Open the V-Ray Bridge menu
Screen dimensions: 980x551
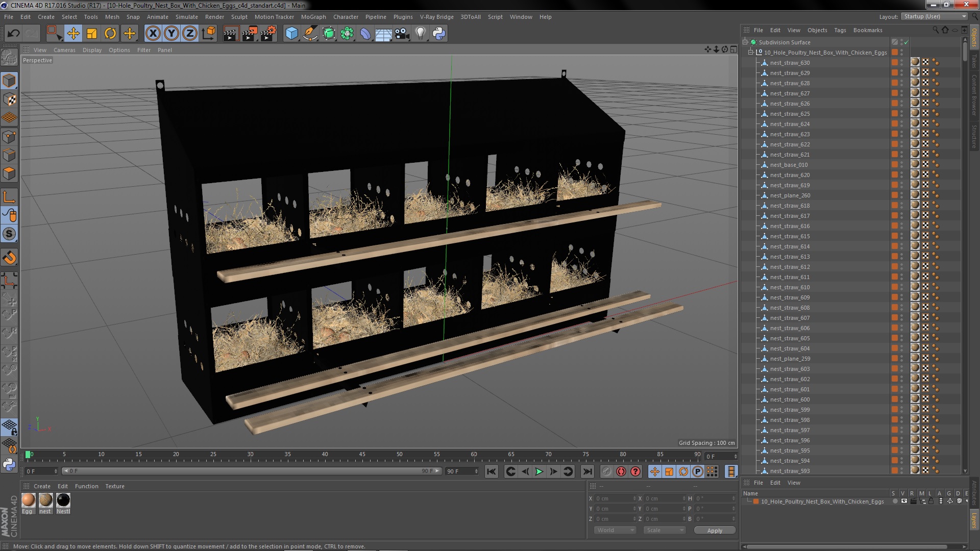pyautogui.click(x=436, y=17)
